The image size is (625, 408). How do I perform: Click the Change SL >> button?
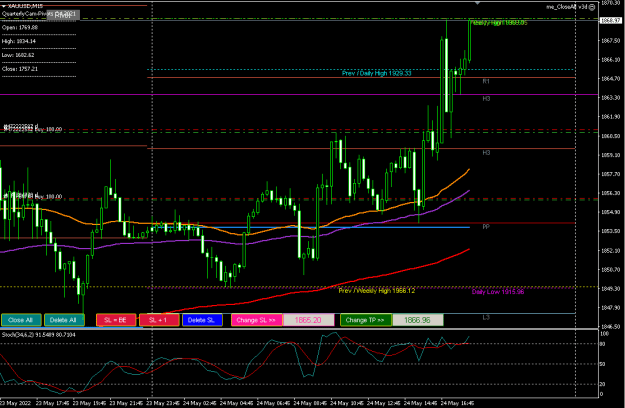click(x=257, y=320)
